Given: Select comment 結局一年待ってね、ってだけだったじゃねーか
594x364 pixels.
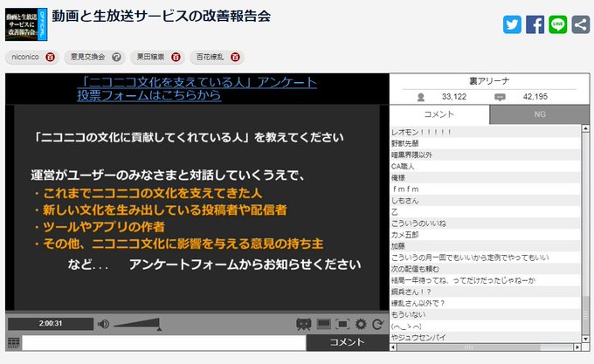Looking at the screenshot, I should [485, 280].
